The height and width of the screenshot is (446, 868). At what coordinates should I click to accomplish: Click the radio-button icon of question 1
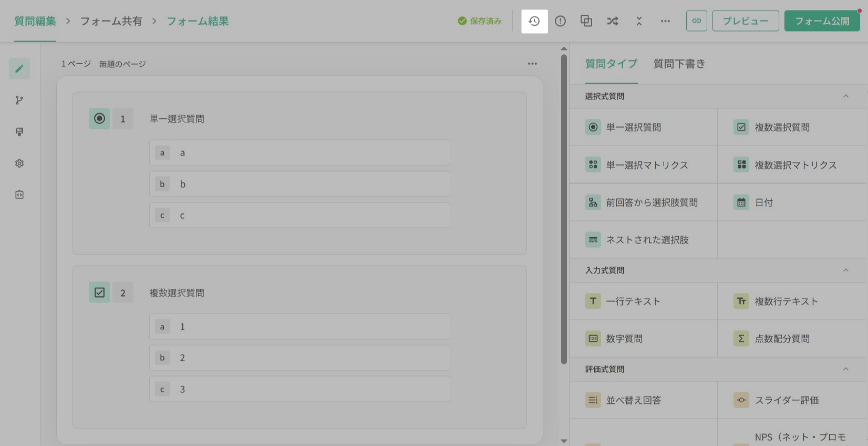click(x=99, y=118)
